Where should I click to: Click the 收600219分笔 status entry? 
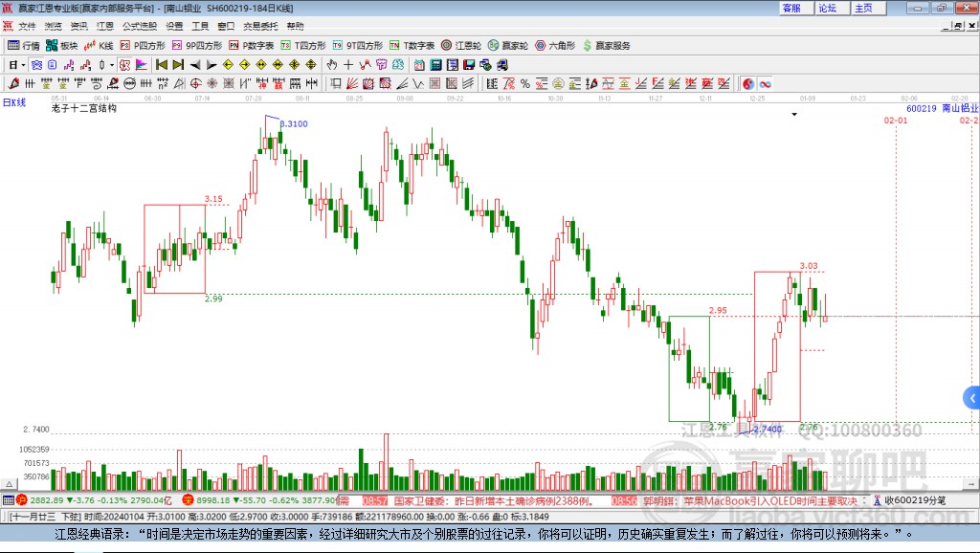(910, 499)
